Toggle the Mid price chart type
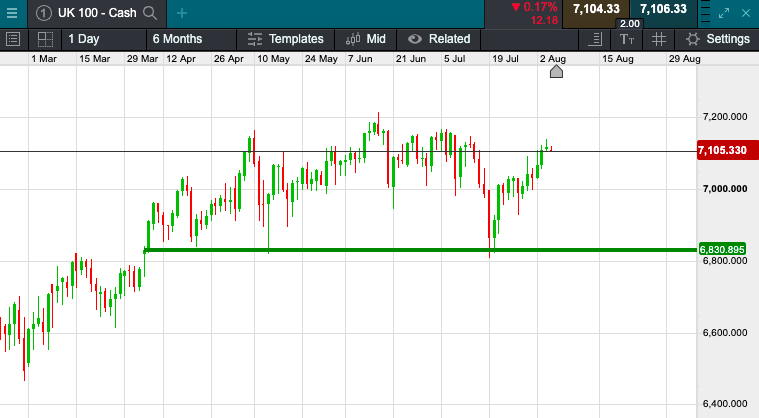759x418 pixels. point(366,39)
